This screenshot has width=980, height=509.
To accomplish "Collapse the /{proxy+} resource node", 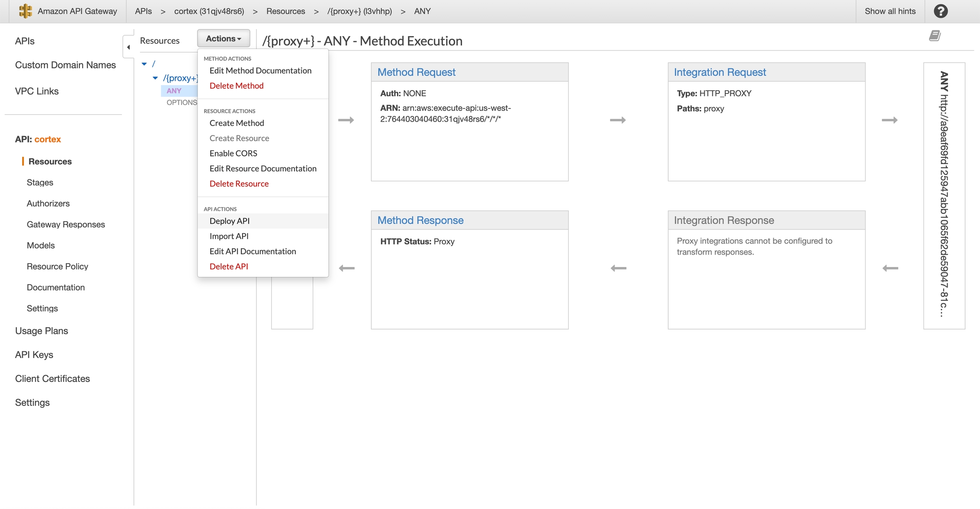I will (155, 78).
